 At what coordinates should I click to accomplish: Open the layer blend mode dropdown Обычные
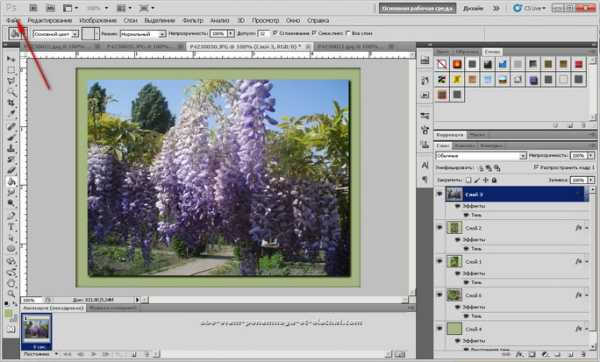click(481, 156)
